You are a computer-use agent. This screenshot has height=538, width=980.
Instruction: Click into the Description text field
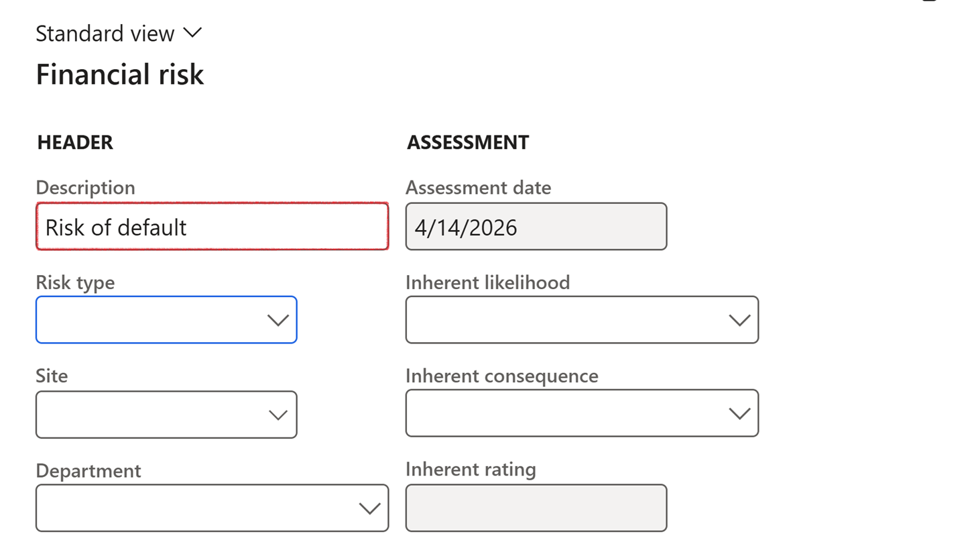(x=212, y=227)
